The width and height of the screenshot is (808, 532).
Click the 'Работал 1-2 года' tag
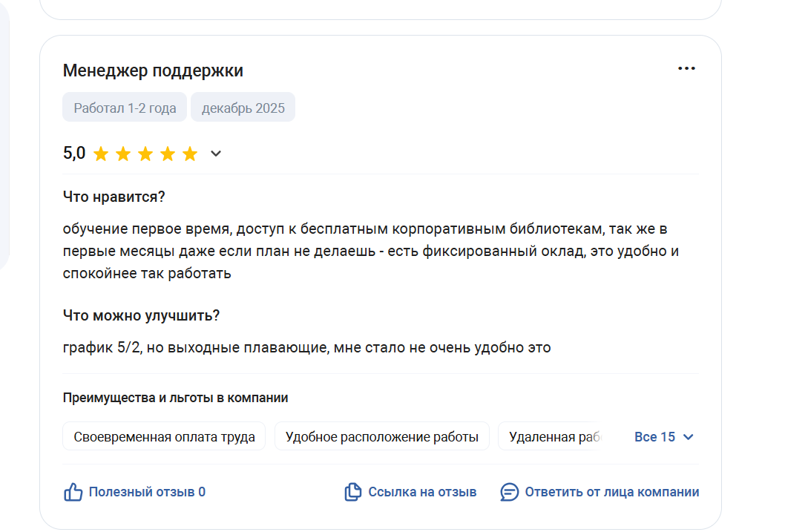coord(125,108)
